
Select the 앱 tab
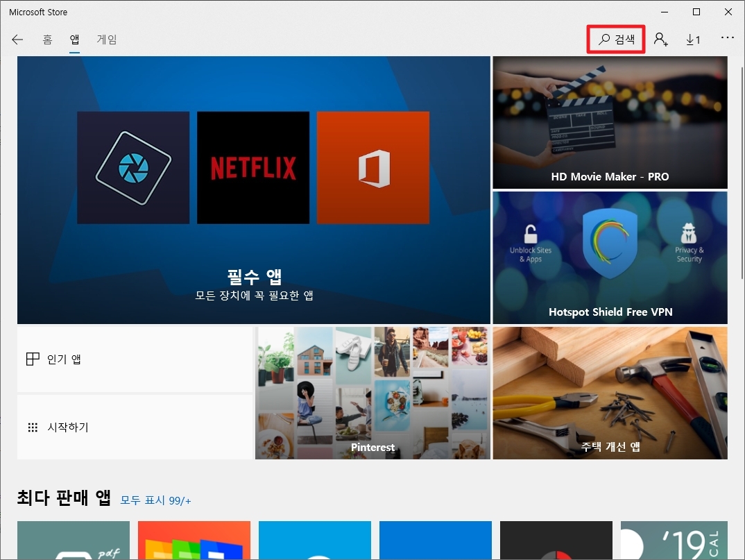[75, 40]
